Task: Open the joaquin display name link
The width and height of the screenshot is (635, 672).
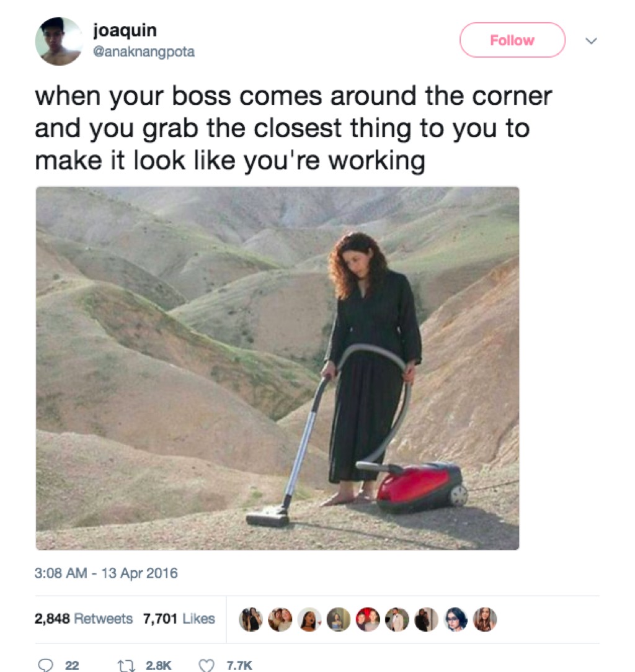Action: point(125,30)
